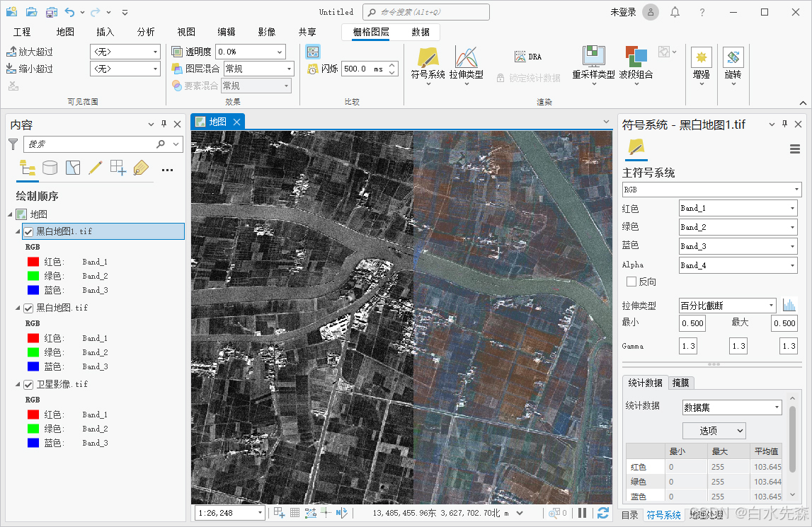Screen dimensions: 812x527
Task: Close the 地图 map view tab
Action: point(236,122)
